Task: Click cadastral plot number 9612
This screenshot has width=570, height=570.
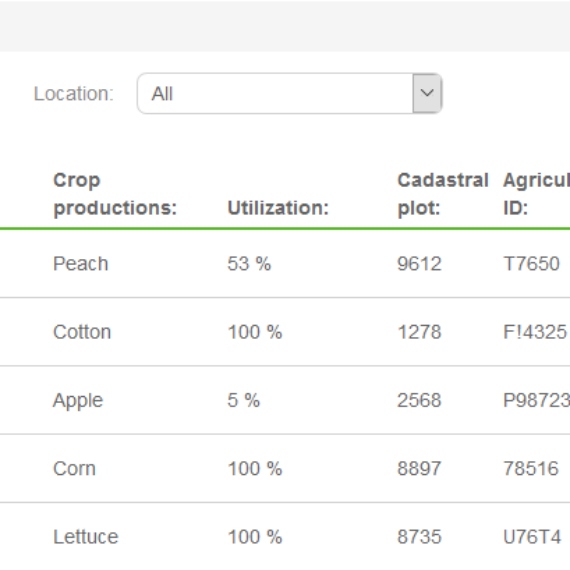Action: (x=420, y=264)
